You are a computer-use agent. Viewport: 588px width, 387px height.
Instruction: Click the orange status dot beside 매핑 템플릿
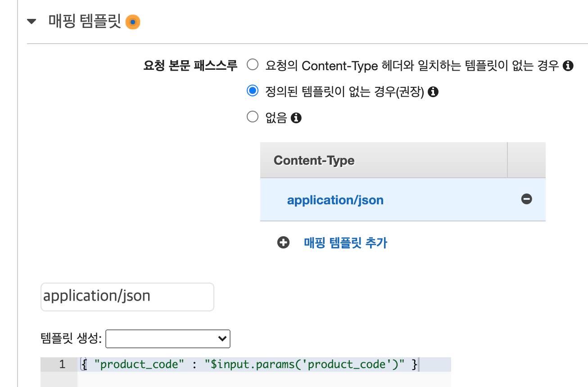point(132,22)
